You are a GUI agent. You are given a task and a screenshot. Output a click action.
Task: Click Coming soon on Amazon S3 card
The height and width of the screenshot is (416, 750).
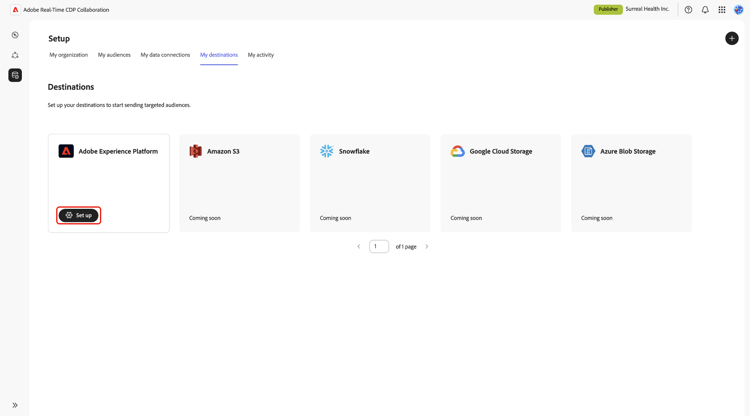click(x=205, y=218)
